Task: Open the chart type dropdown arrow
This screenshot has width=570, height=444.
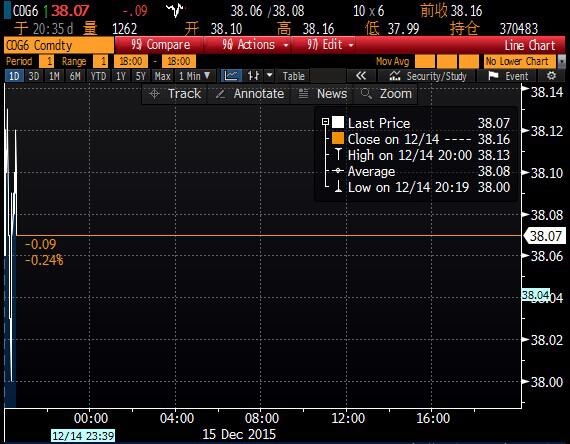Action: 269,76
